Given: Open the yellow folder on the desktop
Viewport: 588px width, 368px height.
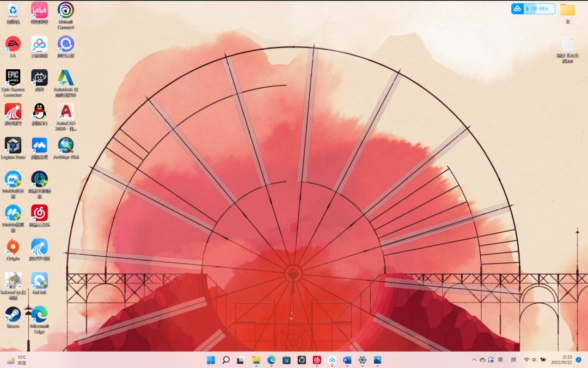Looking at the screenshot, I should click(568, 14).
